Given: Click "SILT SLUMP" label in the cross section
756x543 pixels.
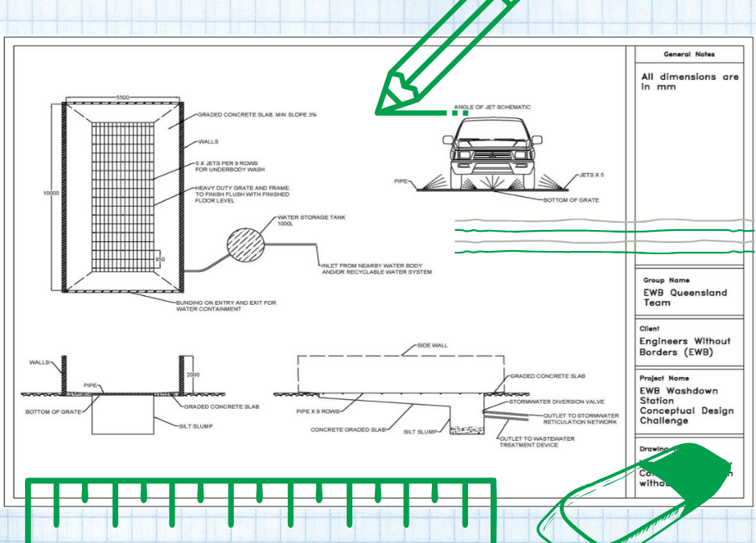Looking at the screenshot, I should [x=195, y=426].
